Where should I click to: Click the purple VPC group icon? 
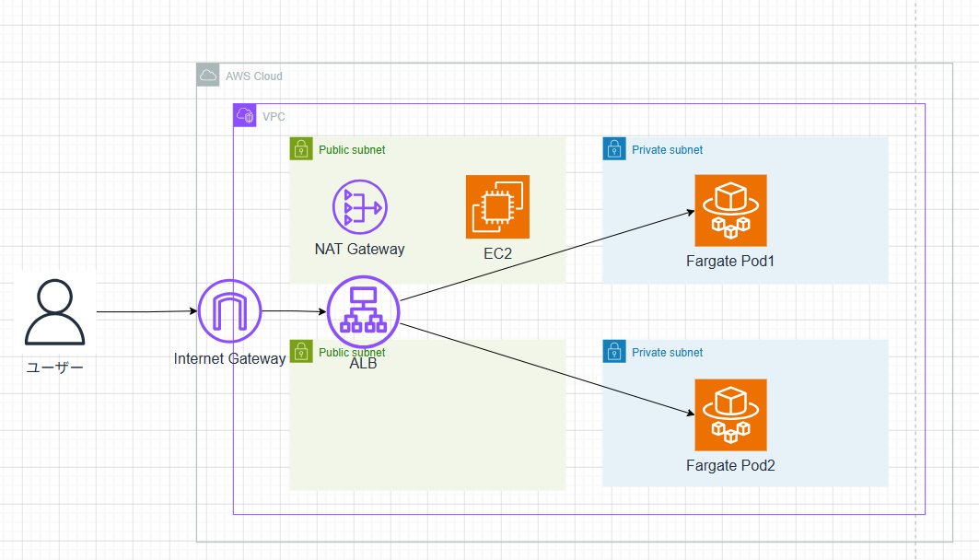click(245, 115)
